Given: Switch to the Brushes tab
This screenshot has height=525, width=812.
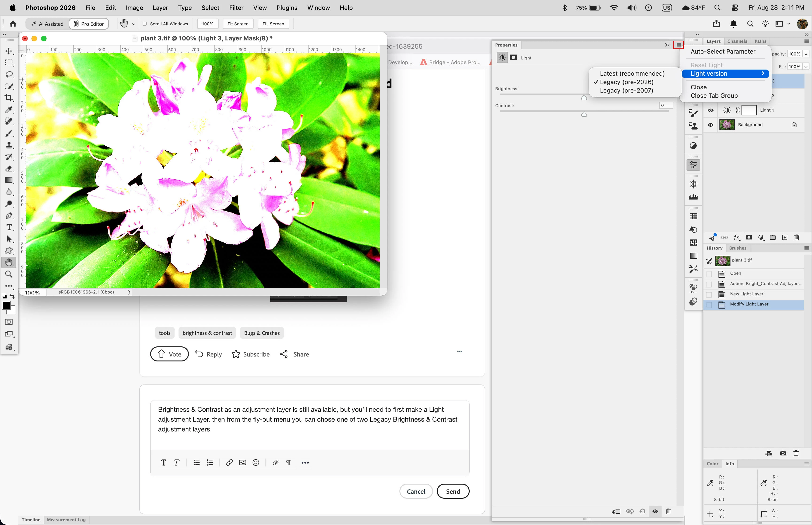Looking at the screenshot, I should tap(738, 248).
